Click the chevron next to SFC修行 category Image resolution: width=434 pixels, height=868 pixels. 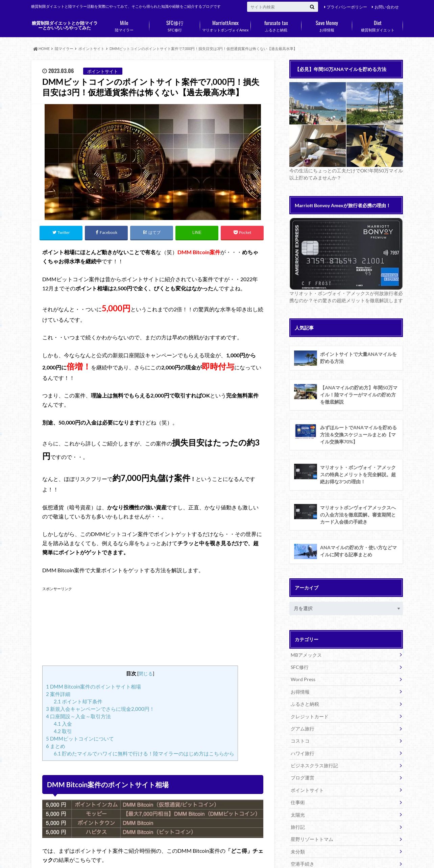401,667
